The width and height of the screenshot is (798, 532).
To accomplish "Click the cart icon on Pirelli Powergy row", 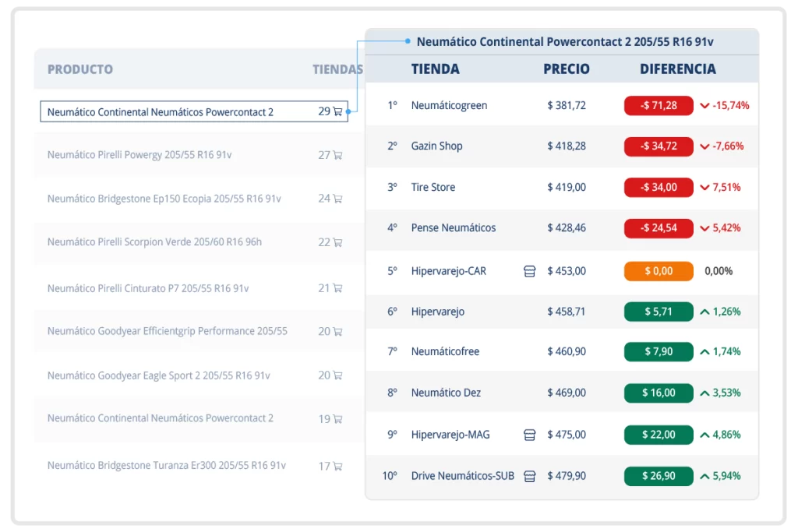I will tap(337, 155).
